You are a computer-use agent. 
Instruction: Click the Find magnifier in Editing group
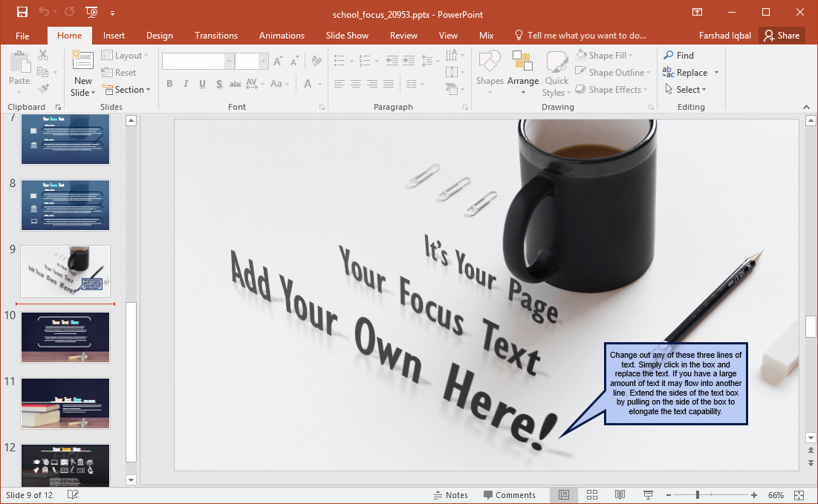click(x=669, y=56)
